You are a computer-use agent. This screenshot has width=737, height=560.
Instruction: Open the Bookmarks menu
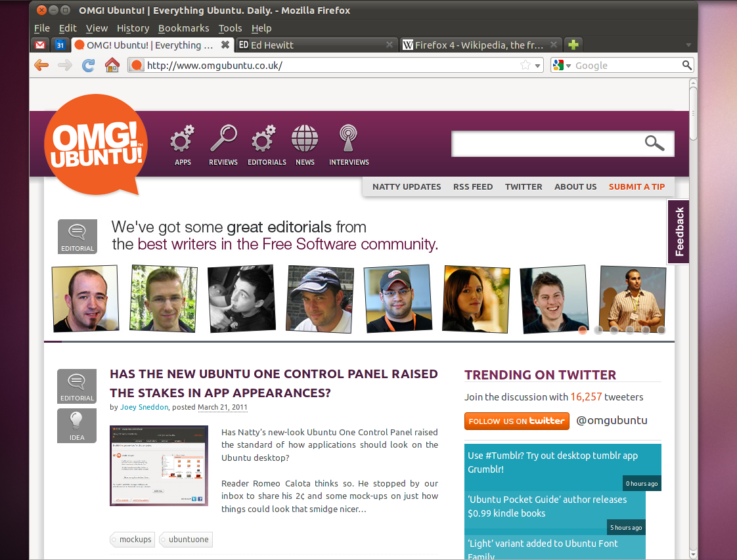pos(183,28)
